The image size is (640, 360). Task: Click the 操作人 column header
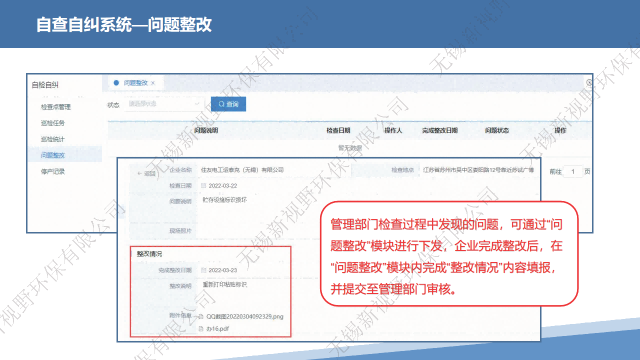[393, 130]
